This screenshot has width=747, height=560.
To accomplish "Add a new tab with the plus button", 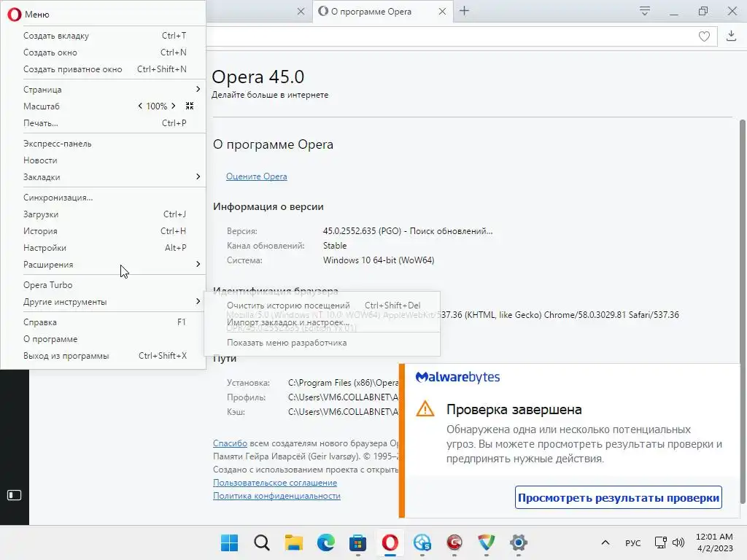I will (x=464, y=11).
